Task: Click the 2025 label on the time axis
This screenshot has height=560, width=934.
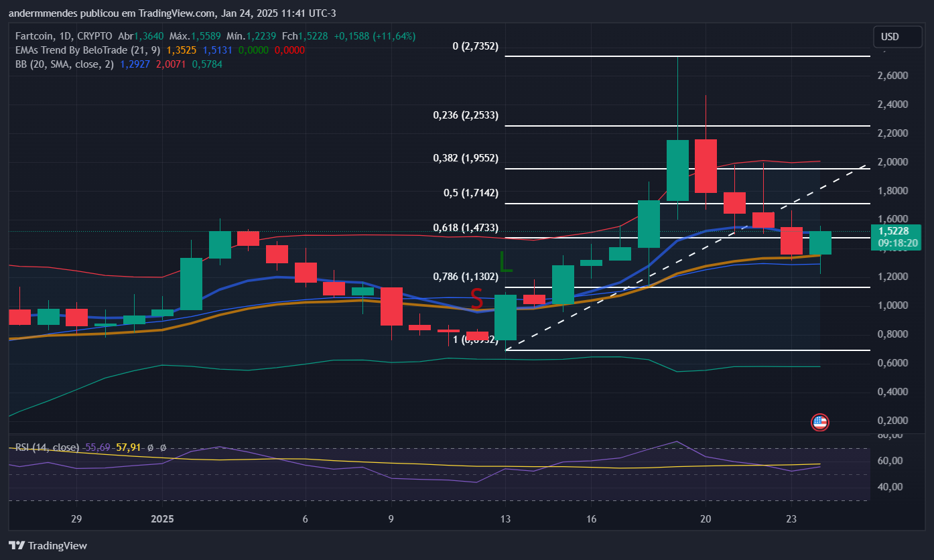Action: click(x=162, y=519)
